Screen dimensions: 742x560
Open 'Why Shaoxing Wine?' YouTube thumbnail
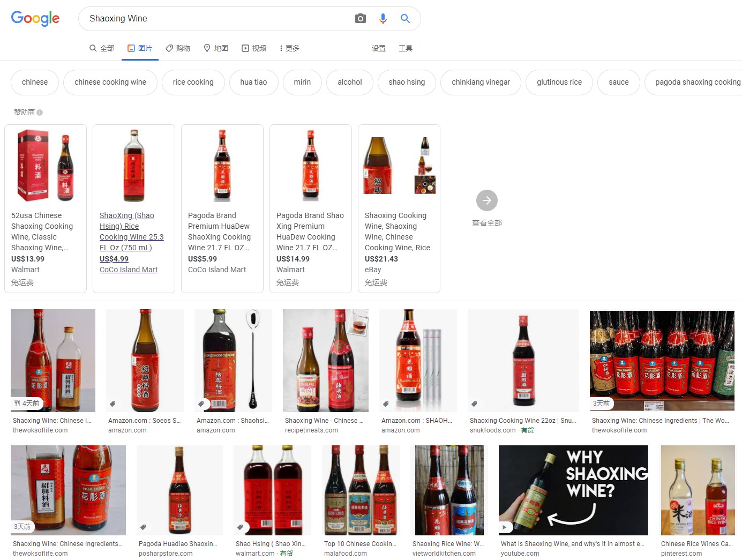(x=573, y=490)
